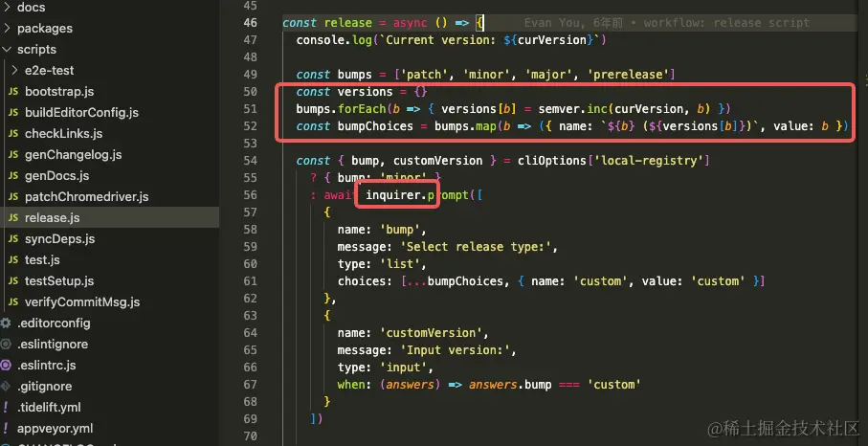
Task: Click JS icon next to bootstrap.js
Action: click(13, 91)
